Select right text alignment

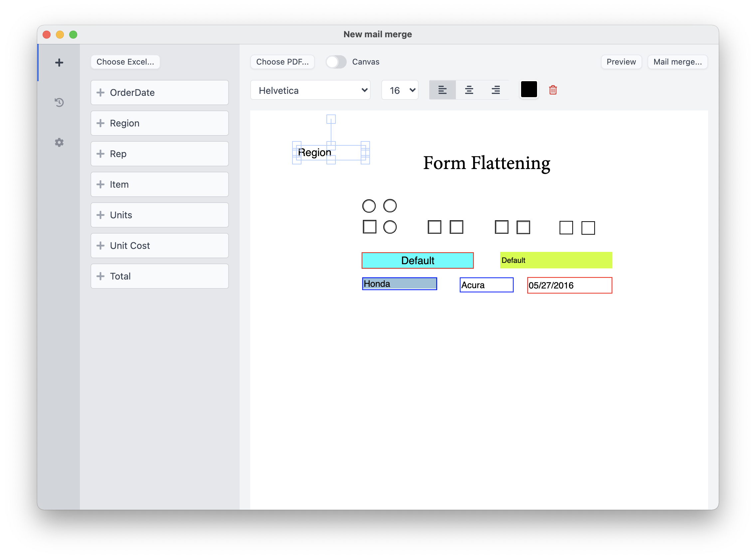(x=496, y=90)
